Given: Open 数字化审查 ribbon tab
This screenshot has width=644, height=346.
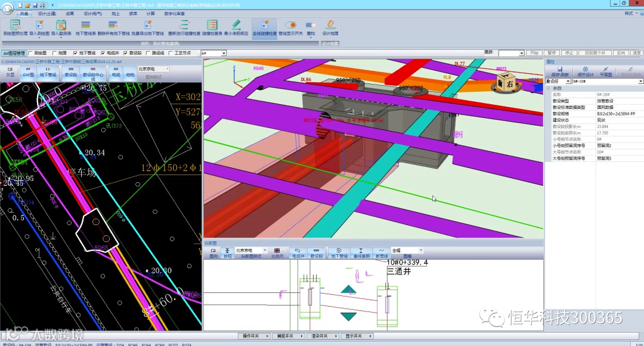Looking at the screenshot, I should pos(174,13).
